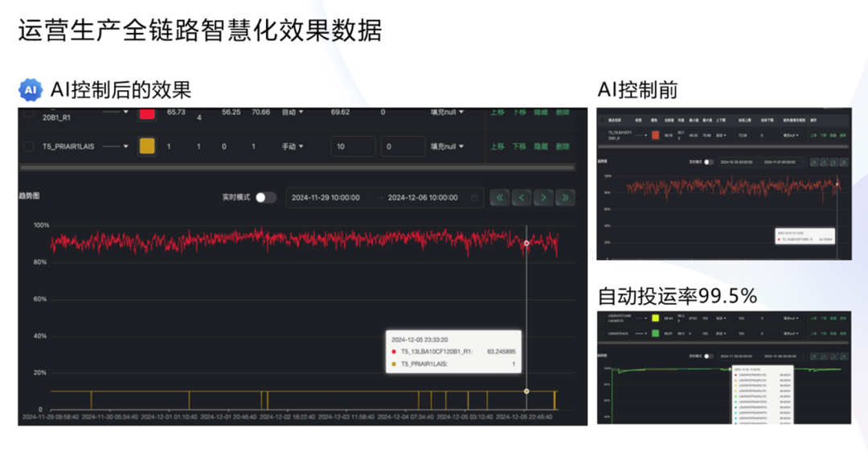The image size is (868, 469).
Task: Open line style dropdown in the USERATEAVG row
Action: pyautogui.click(x=641, y=334)
